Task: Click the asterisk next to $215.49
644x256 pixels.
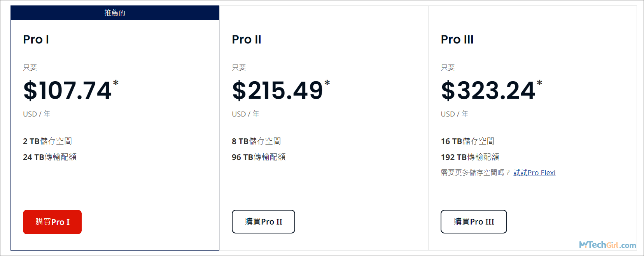Action: coord(327,83)
